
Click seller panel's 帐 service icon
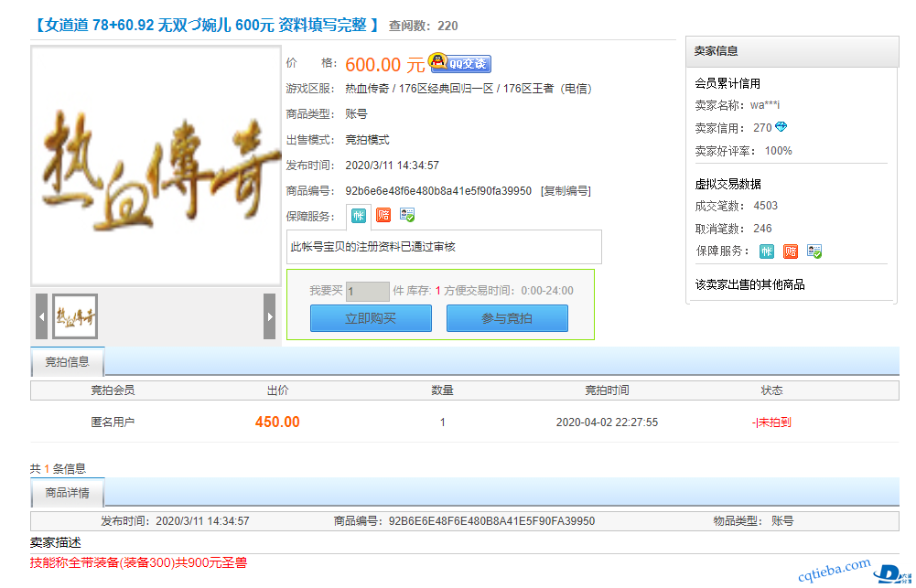pos(767,251)
